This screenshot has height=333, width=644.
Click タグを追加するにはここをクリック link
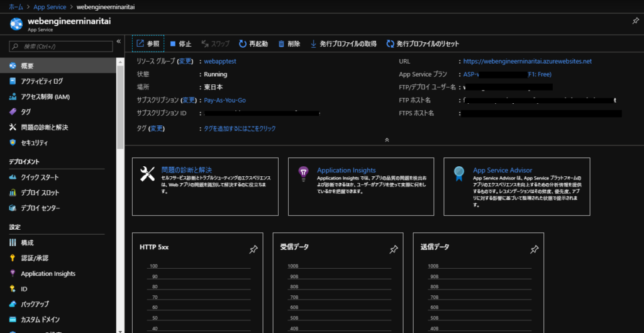[240, 128]
